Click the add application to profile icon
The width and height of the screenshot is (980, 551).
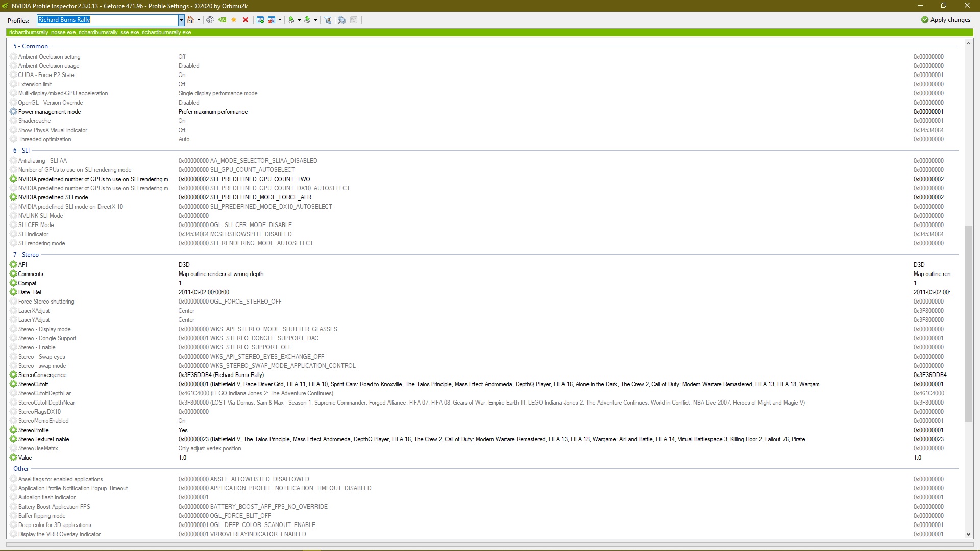click(260, 20)
